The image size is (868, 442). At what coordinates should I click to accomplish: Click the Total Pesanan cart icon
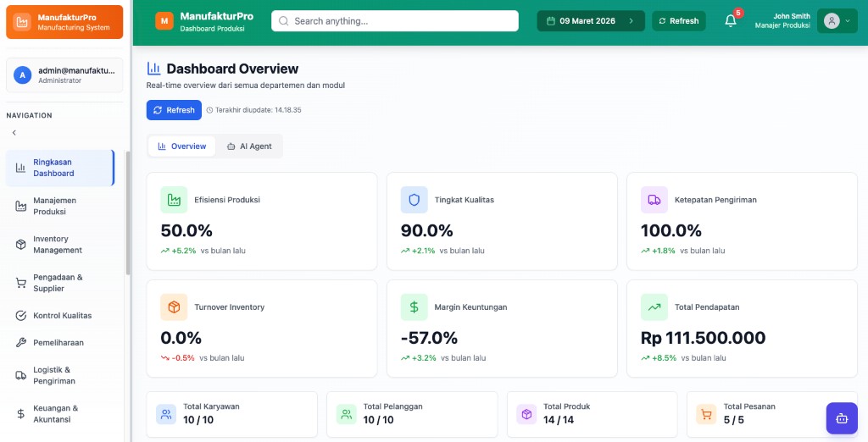pos(706,414)
